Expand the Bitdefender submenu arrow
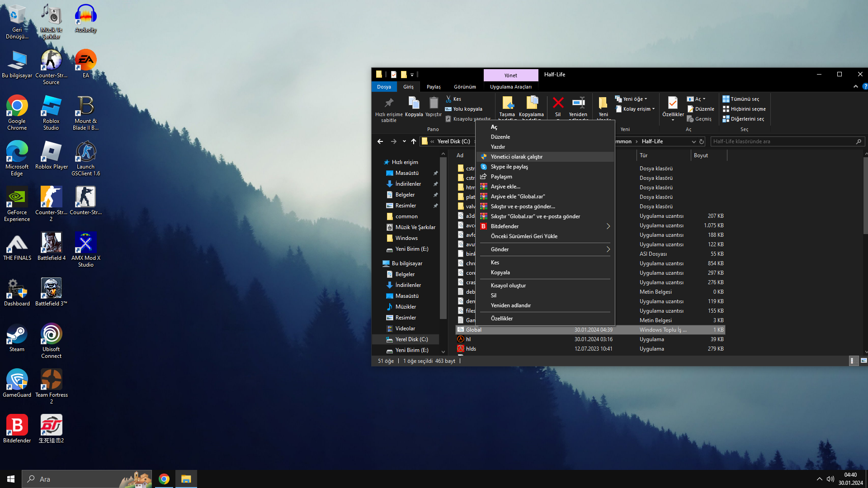Viewport: 868px width, 488px height. click(608, 226)
